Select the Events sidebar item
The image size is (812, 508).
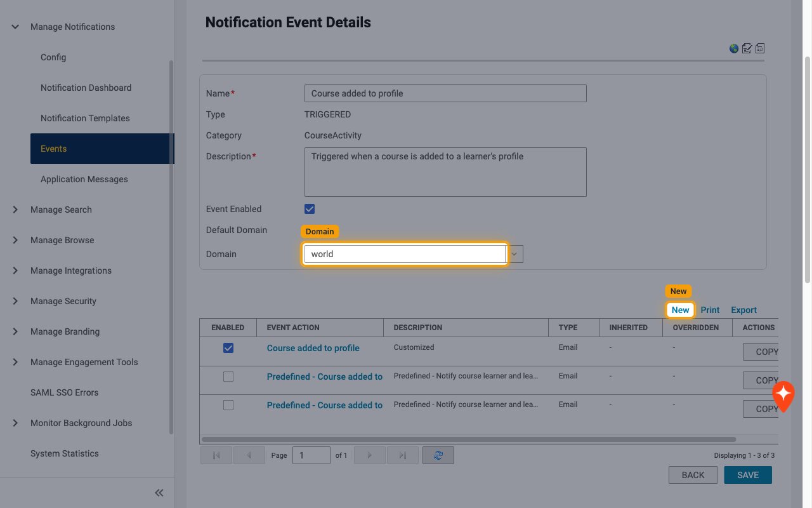[x=102, y=149]
